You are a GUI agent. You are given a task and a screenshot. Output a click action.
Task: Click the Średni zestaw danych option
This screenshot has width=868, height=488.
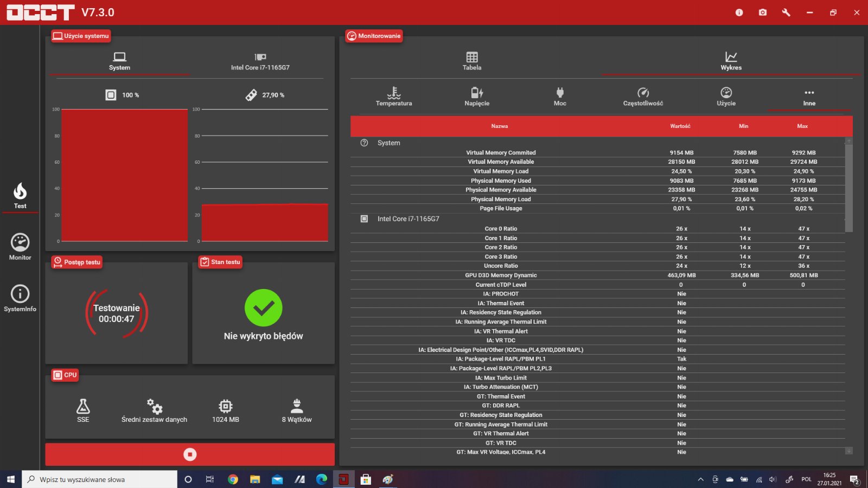pyautogui.click(x=154, y=410)
